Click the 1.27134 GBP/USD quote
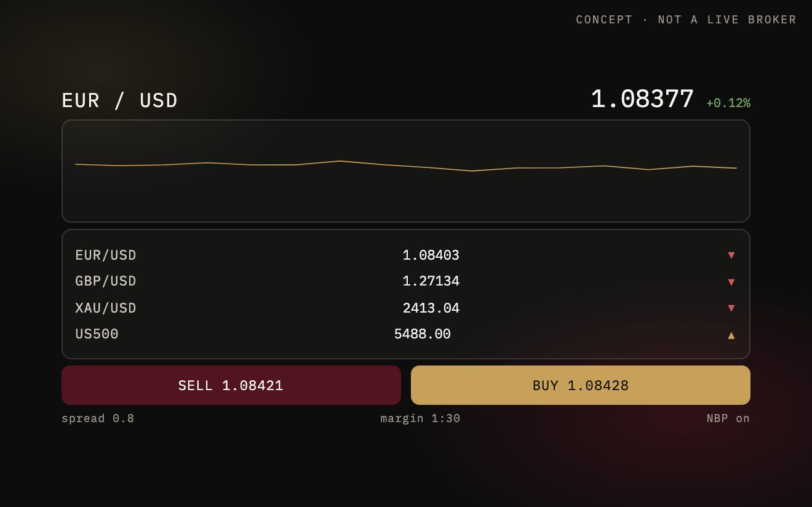This screenshot has height=507, width=812. pos(431,281)
